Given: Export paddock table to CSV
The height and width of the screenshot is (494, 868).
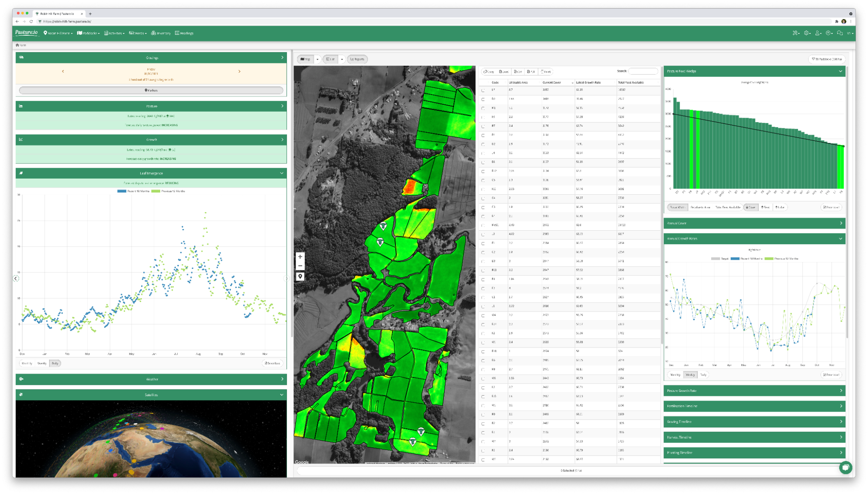Looking at the screenshot, I should (518, 72).
